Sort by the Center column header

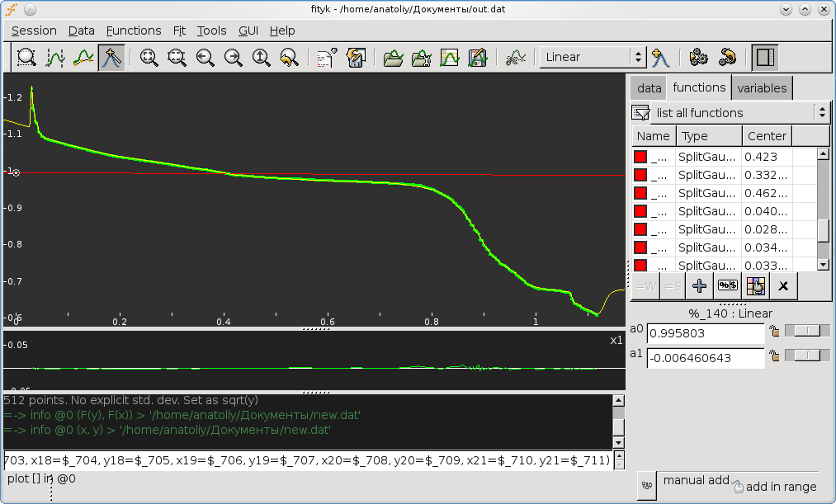(767, 136)
